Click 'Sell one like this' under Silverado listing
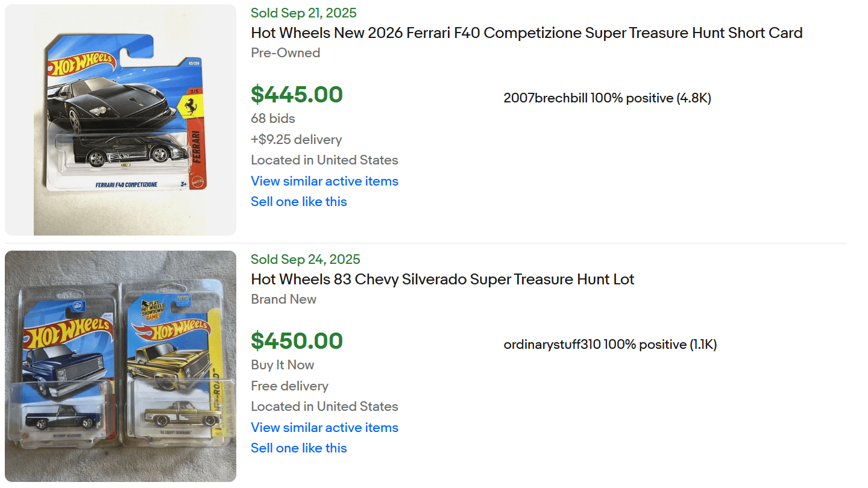 click(298, 448)
